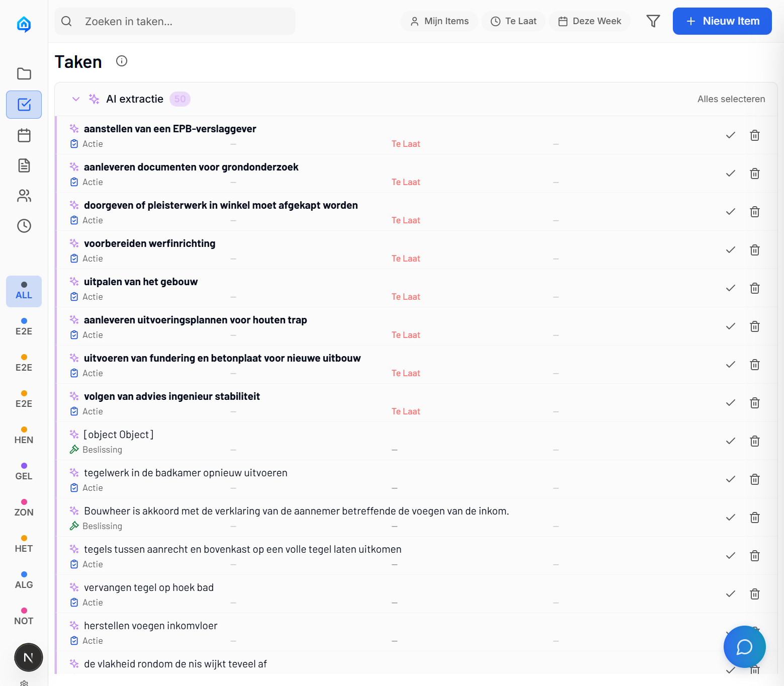
Task: Approve the 'uitpalen van het gebouw' task
Action: pyautogui.click(x=730, y=288)
